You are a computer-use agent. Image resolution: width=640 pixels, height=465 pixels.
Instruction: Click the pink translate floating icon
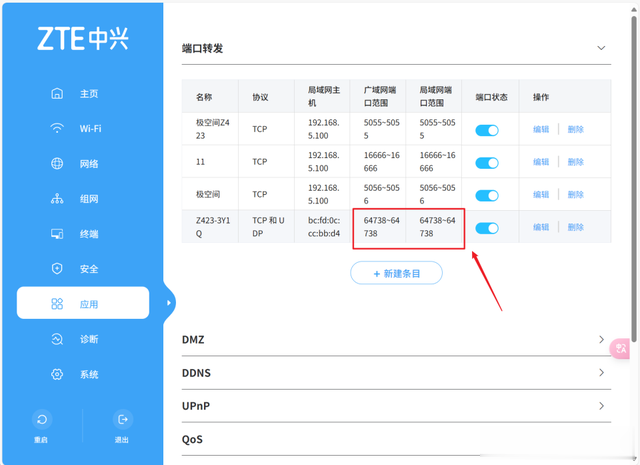pos(620,349)
